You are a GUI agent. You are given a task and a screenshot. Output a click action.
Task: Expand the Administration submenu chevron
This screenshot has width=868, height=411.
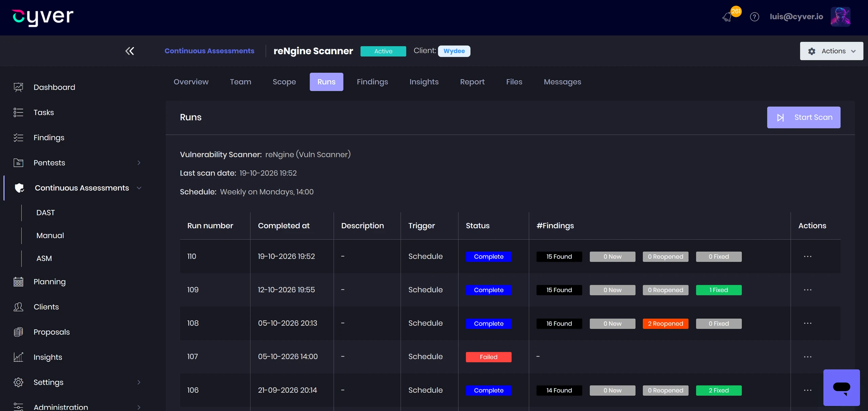pos(139,407)
